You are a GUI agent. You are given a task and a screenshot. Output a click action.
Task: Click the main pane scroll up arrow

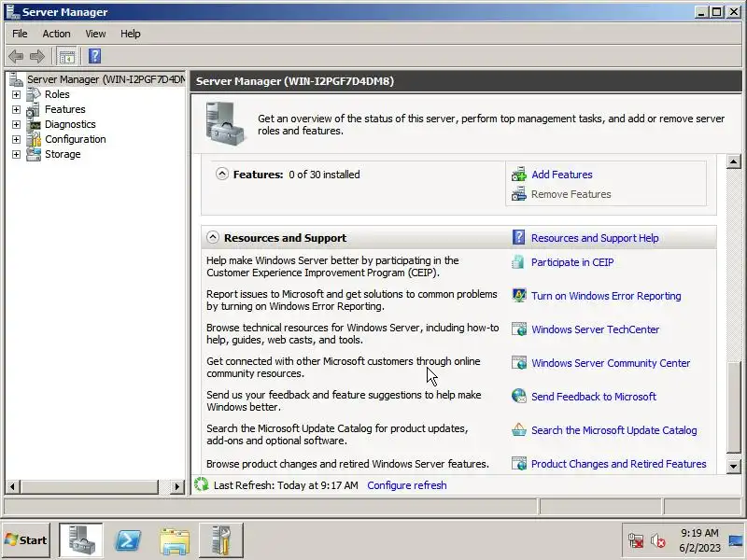734,161
